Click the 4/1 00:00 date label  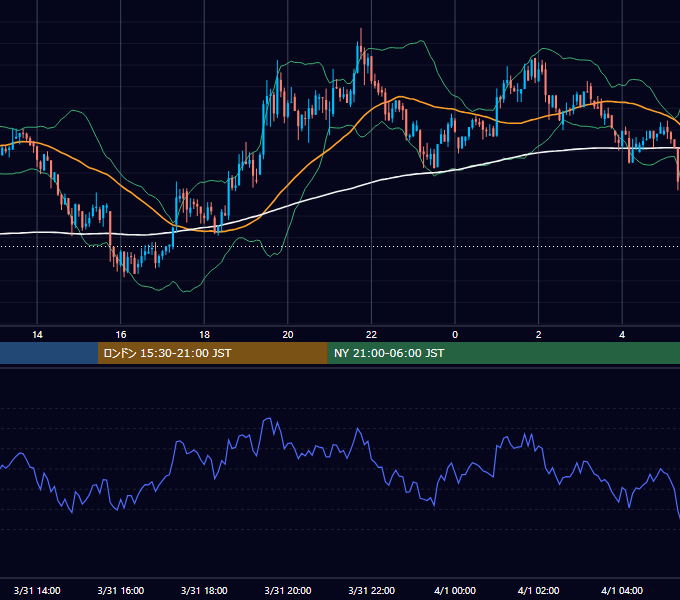click(x=455, y=590)
